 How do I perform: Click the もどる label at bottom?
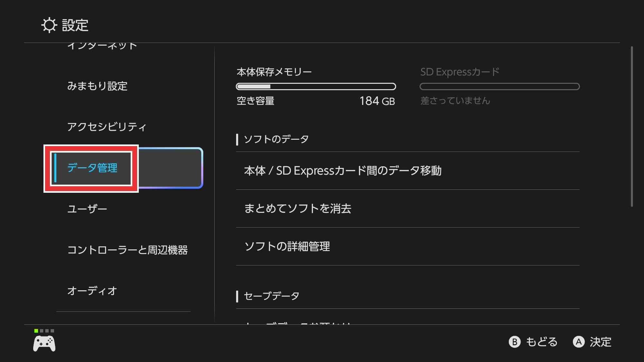[541, 342]
